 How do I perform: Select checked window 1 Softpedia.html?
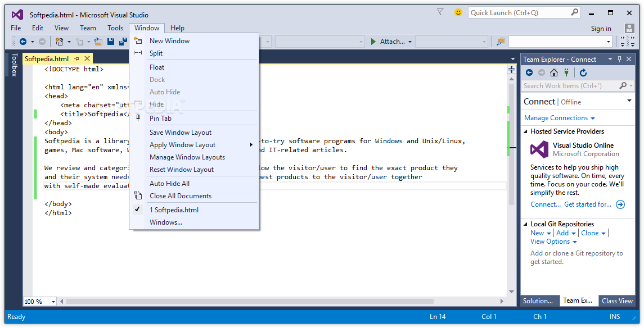[194, 210]
